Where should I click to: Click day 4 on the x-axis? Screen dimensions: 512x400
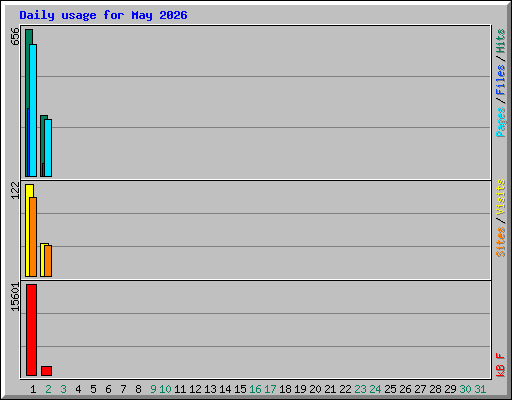click(78, 389)
